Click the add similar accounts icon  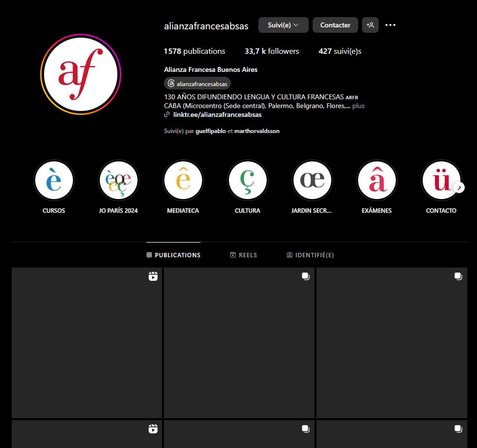click(x=370, y=25)
